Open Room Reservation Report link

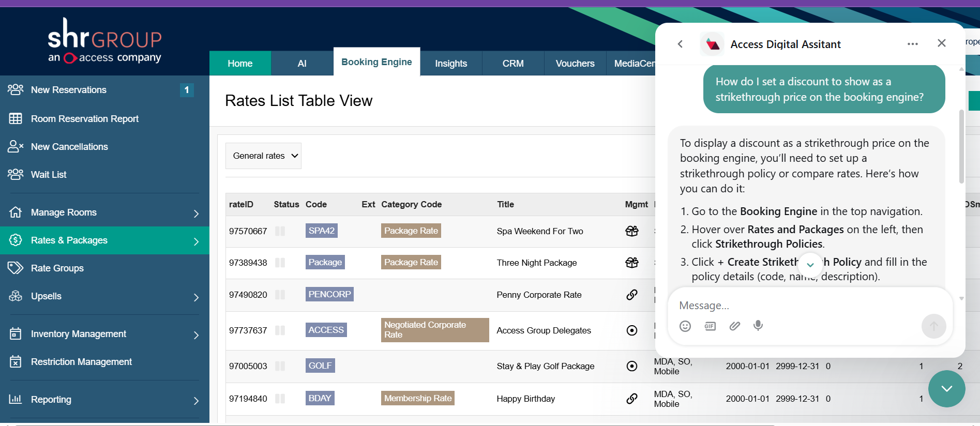point(85,119)
